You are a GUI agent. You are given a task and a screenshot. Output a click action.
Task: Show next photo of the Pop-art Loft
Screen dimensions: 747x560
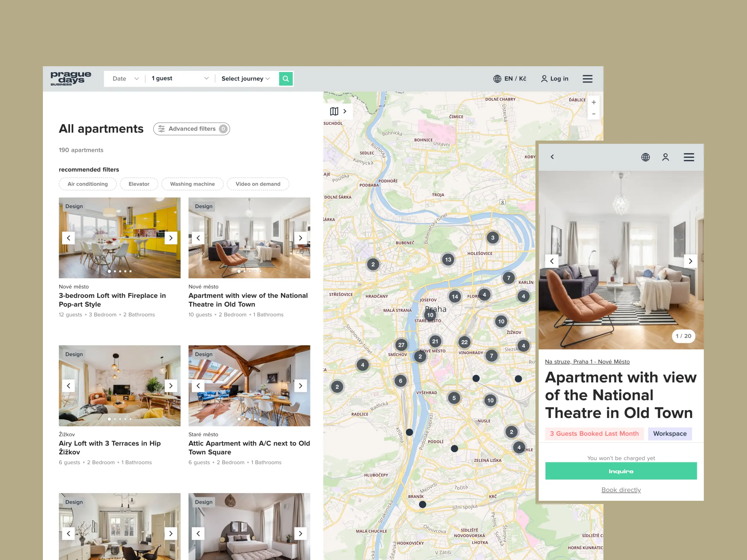pyautogui.click(x=171, y=238)
